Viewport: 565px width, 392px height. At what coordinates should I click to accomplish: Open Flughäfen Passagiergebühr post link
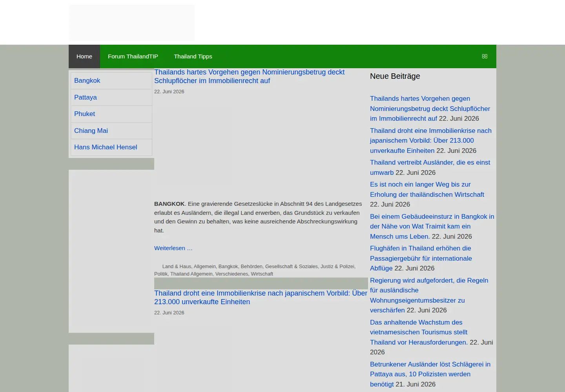[421, 258]
